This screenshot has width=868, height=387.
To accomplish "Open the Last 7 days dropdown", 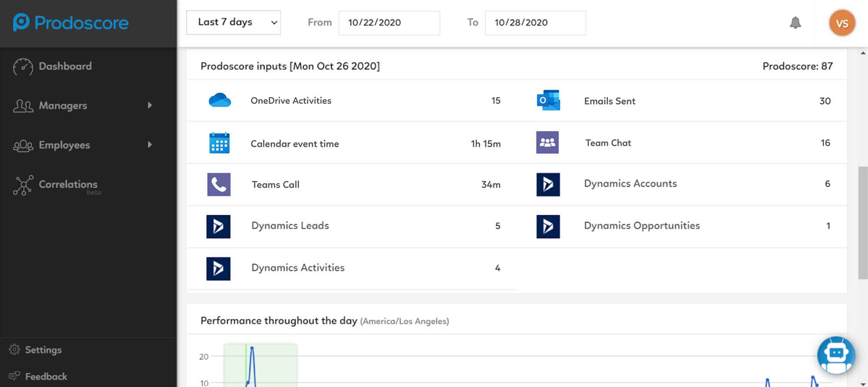I will point(233,22).
